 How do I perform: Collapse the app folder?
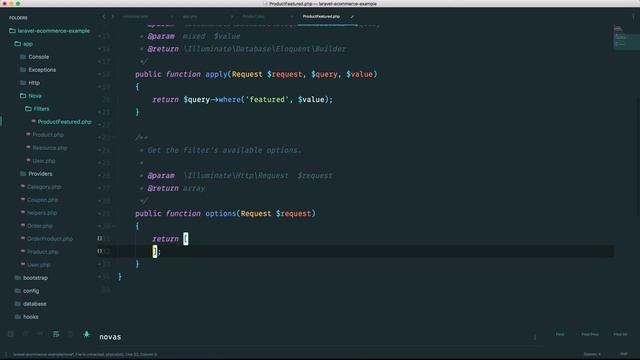(23, 44)
